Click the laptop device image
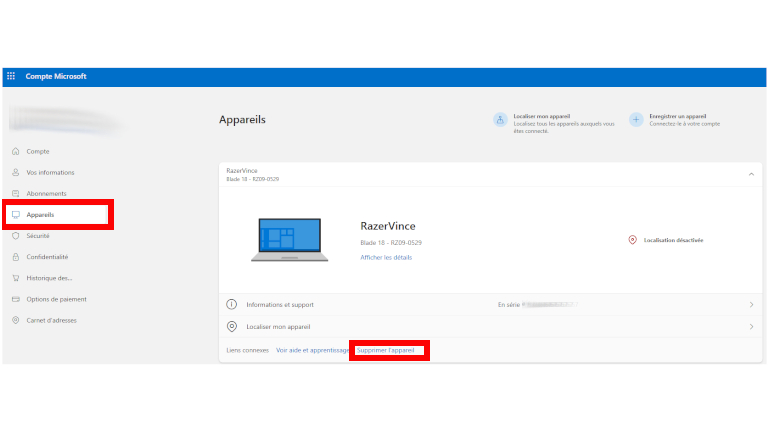The image size is (768, 432). point(289,240)
